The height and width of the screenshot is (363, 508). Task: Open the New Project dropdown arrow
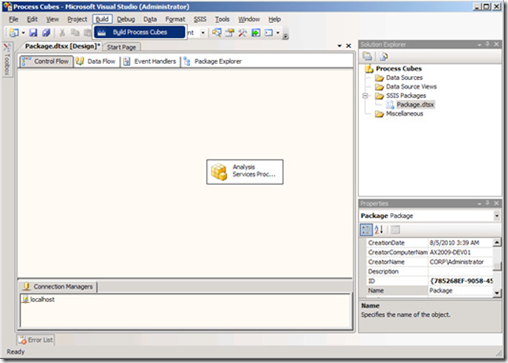23,33
